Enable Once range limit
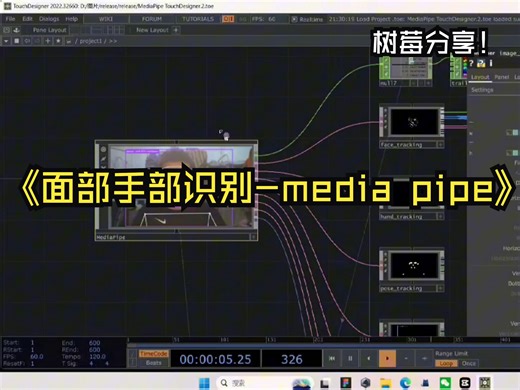Viewport: 520px width, 390px height. click(469, 363)
